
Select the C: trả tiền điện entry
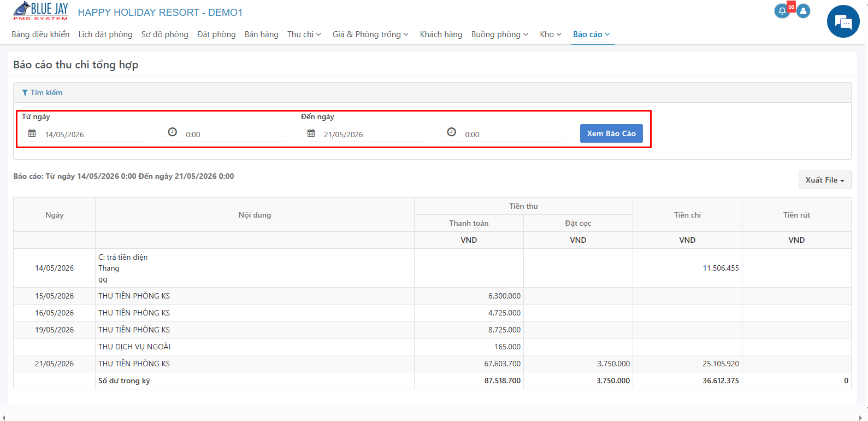coord(123,257)
